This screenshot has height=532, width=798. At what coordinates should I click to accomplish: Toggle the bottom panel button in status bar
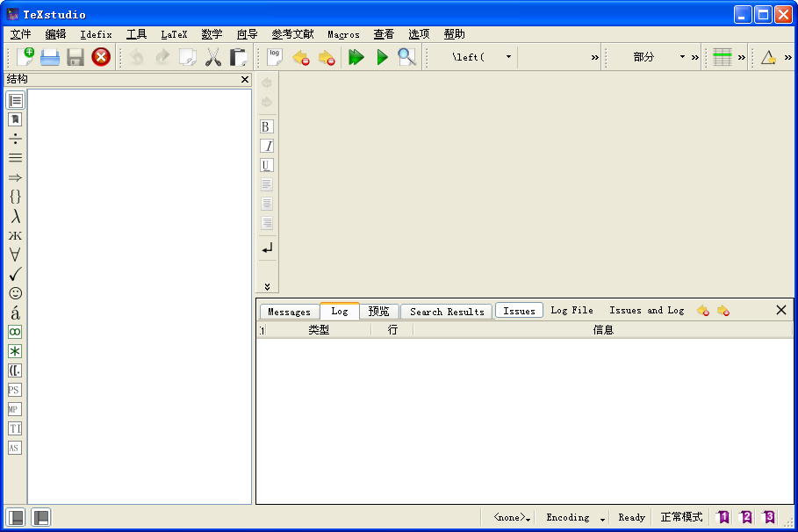41,517
